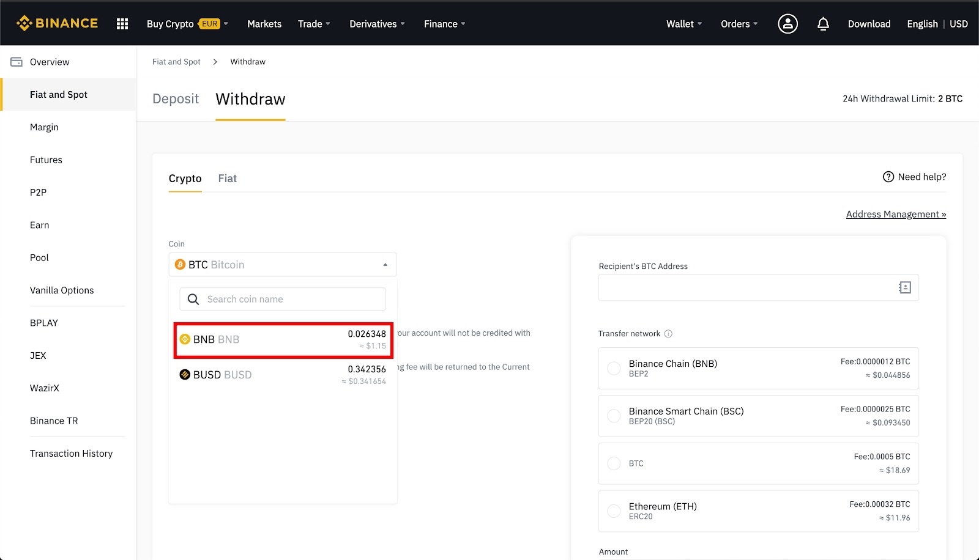The width and height of the screenshot is (979, 560).
Task: Open the user profile icon
Action: click(x=787, y=24)
